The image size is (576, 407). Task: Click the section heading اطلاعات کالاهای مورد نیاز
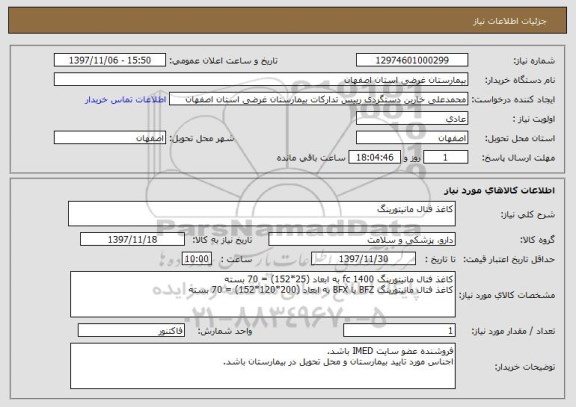[x=499, y=190]
